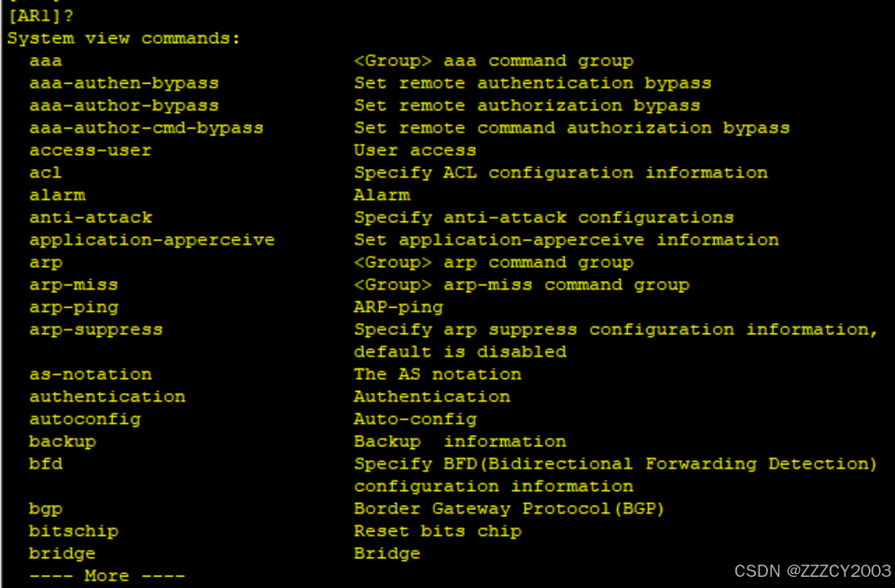Click the bitschip command name
Image resolution: width=895 pixels, height=588 pixels.
pyautogui.click(x=74, y=532)
